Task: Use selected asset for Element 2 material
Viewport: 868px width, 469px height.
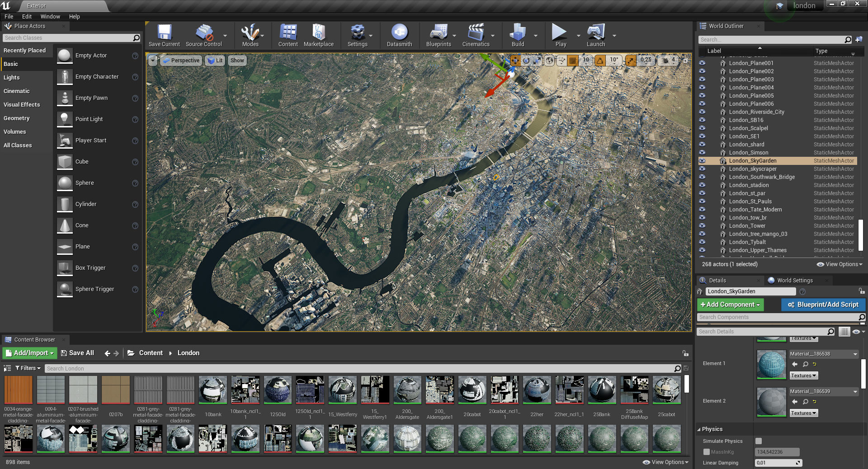Action: 795,402
